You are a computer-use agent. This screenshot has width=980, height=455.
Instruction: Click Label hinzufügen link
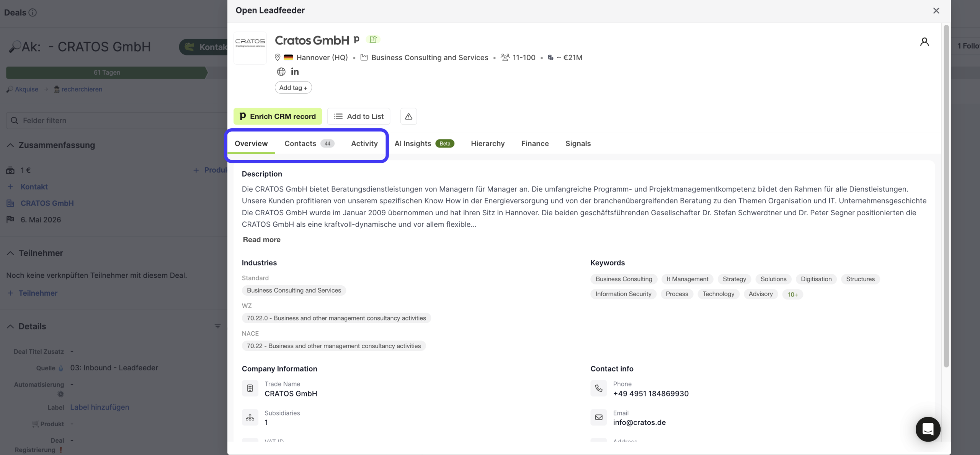click(100, 407)
